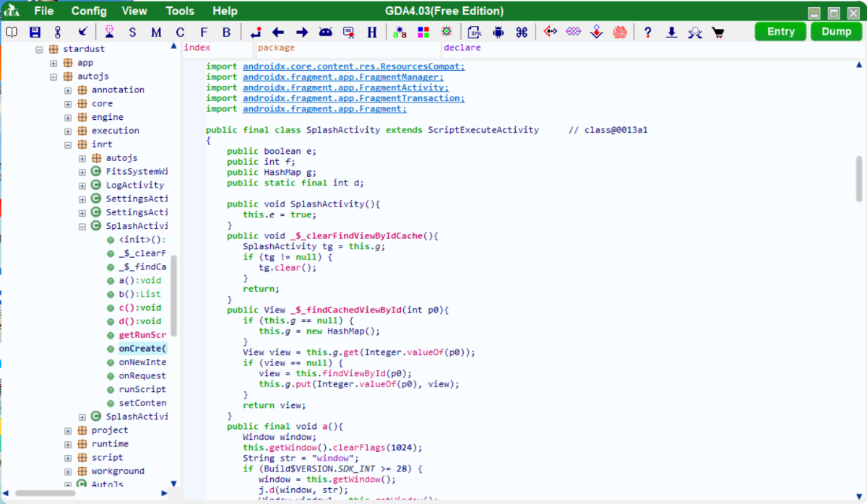The image size is (867, 504).
Task: Open the File menu
Action: (43, 11)
